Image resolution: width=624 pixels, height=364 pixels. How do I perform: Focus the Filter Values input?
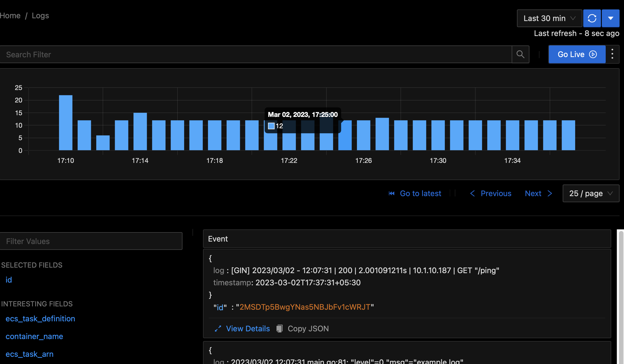91,241
